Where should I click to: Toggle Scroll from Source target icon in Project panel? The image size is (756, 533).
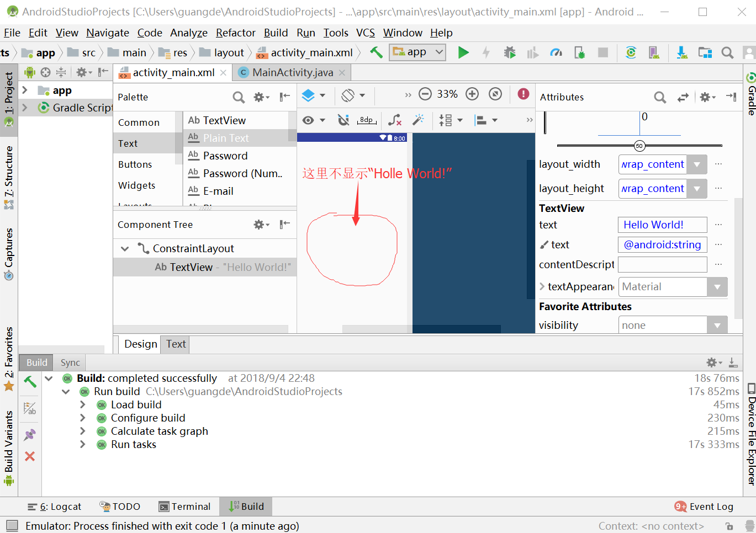pos(46,72)
